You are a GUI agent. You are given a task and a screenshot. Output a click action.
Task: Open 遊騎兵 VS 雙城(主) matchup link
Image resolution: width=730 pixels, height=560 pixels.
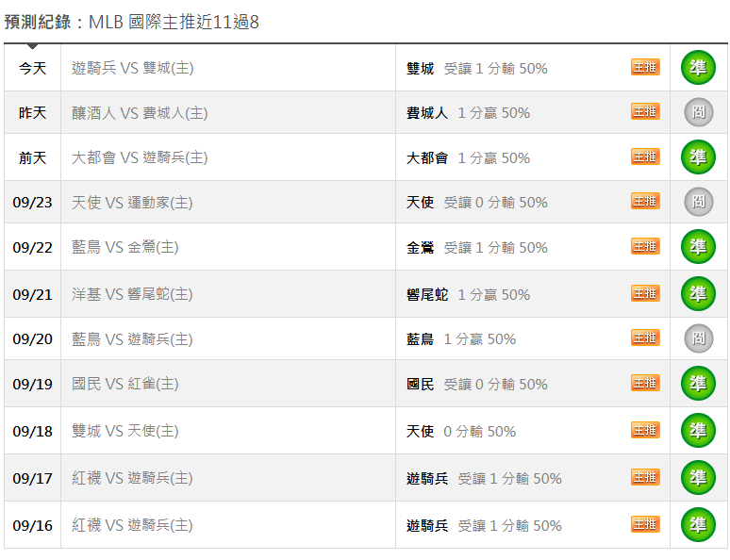click(133, 68)
